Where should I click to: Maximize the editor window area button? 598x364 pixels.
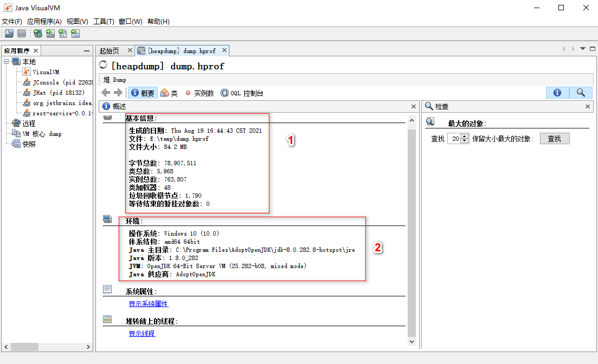coord(592,48)
